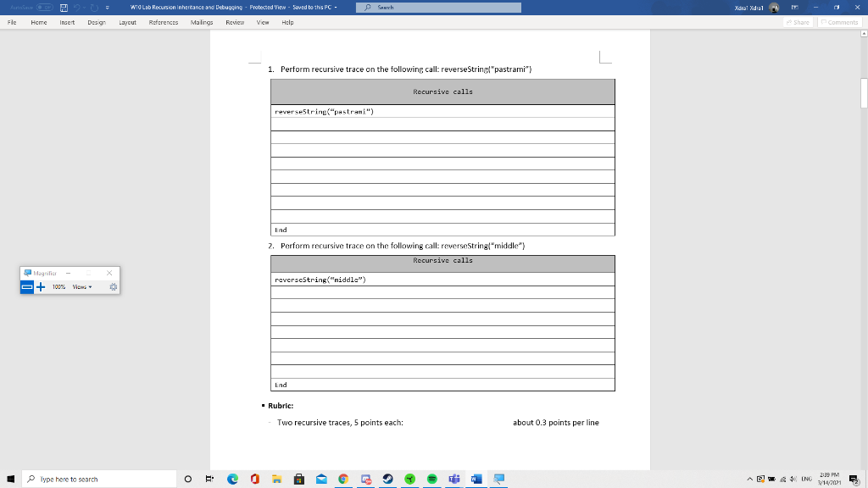
Task: Expand the 'Saved to this PC' dropdown arrow
Action: 336,8
